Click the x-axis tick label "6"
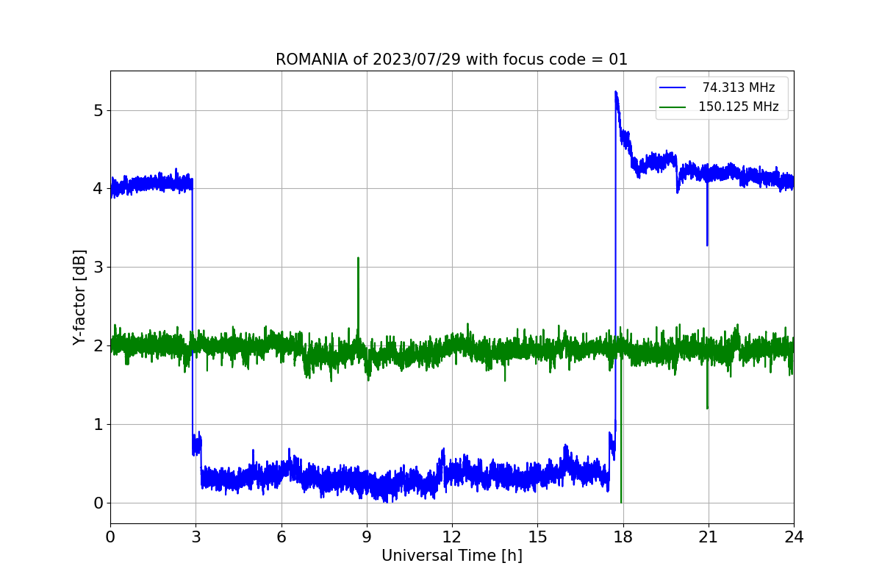This screenshot has height=588, width=882. click(282, 537)
